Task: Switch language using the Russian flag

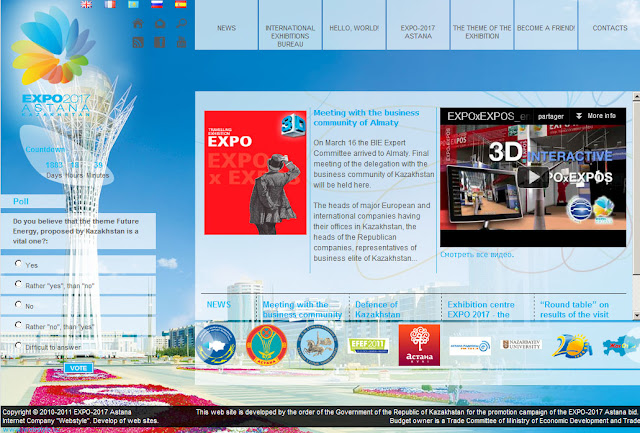Action: 157,4
